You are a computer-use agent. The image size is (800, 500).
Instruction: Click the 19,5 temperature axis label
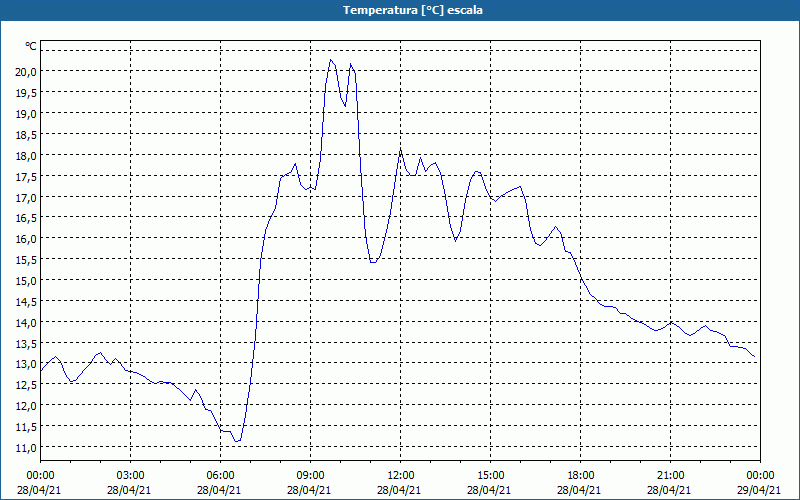pyautogui.click(x=26, y=93)
